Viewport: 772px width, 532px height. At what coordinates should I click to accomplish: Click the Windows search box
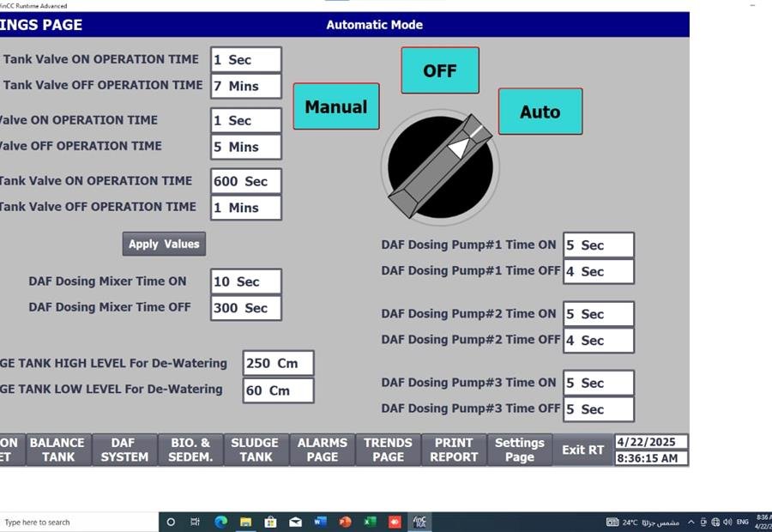tap(79, 523)
